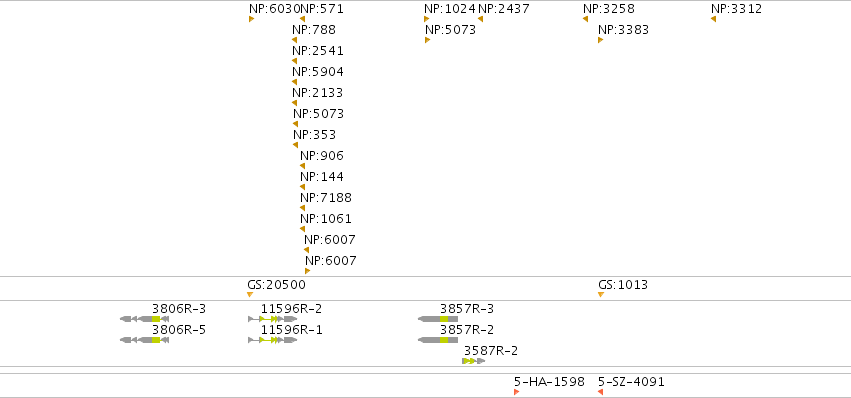Open the 11596R-1 transcript label
The height and width of the screenshot is (398, 851).
click(x=291, y=330)
